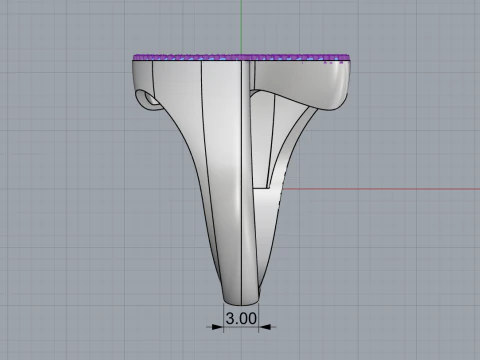The image size is (480, 360).
Task: Click the right arrowhead of the dimension
Action: pyautogui.click(x=265, y=327)
